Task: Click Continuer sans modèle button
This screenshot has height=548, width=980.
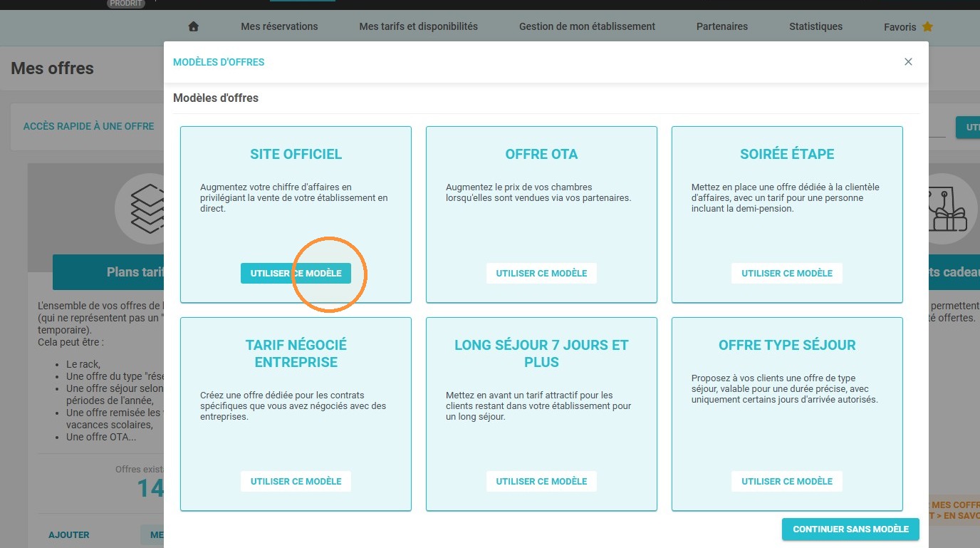Action: pos(850,529)
